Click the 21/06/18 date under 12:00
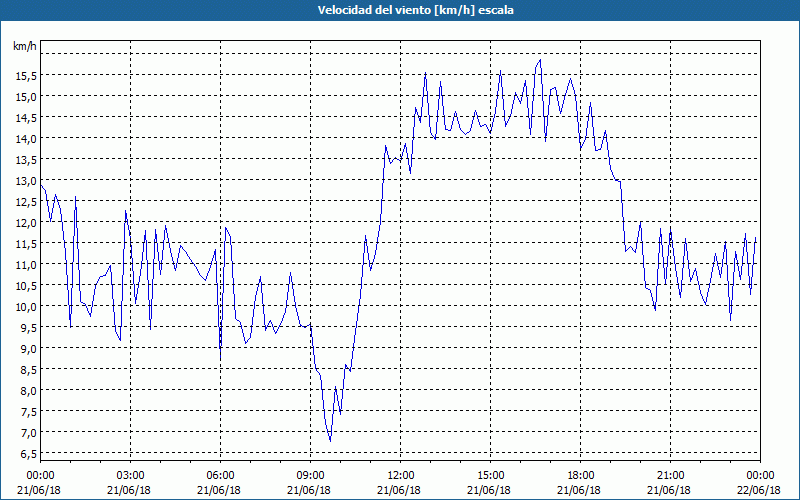 [399, 490]
